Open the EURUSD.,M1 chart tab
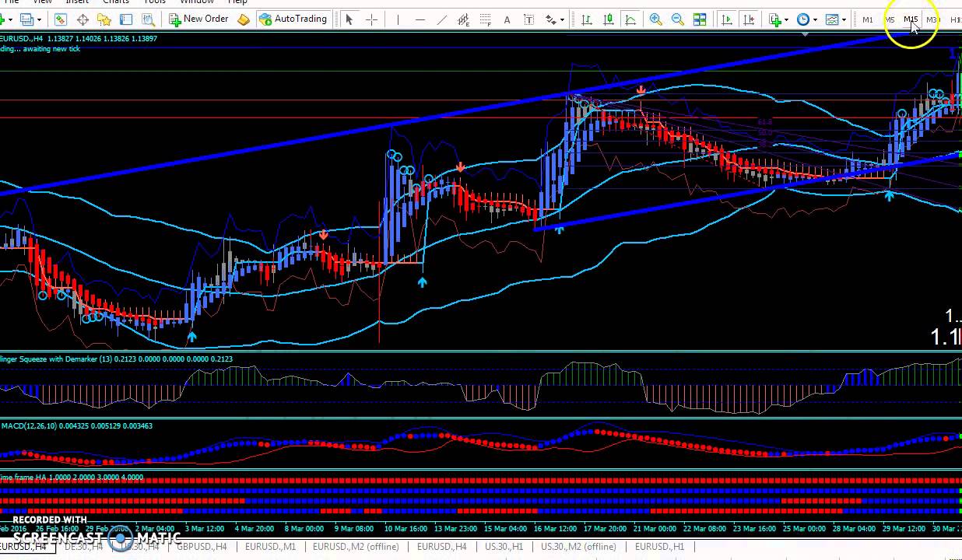Viewport: 962px width, 560px height. [x=270, y=547]
